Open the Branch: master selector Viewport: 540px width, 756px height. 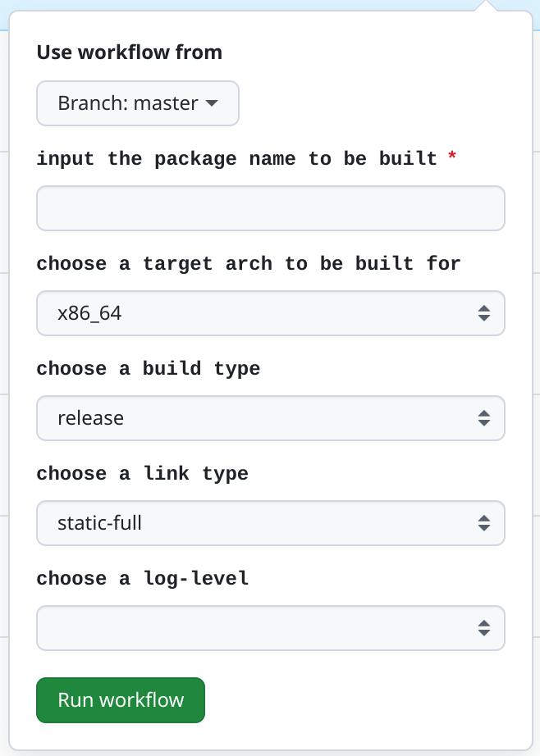(137, 103)
